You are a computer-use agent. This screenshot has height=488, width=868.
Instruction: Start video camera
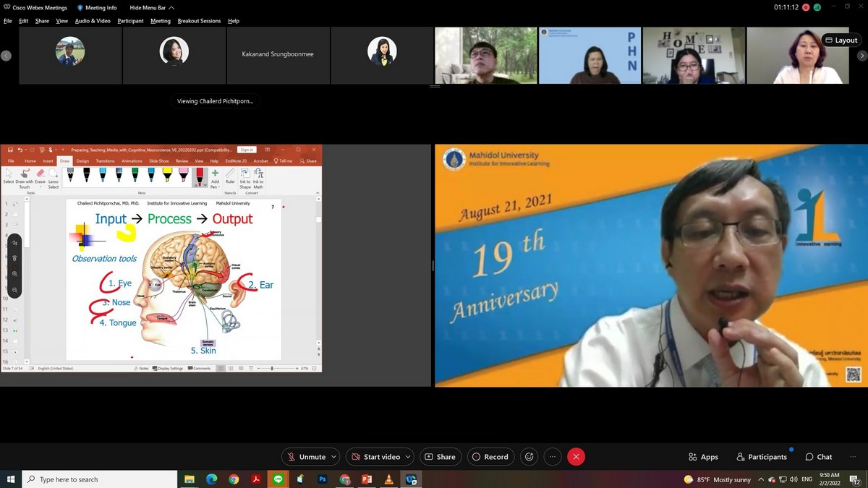[375, 457]
